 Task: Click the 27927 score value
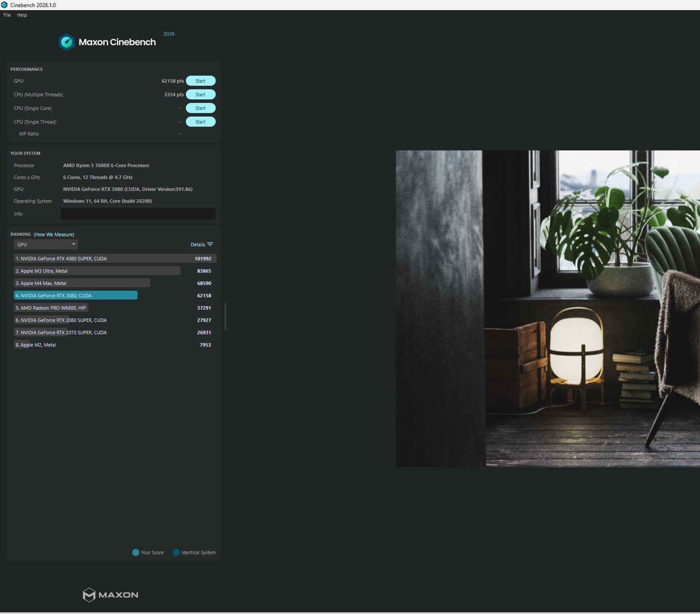(204, 320)
